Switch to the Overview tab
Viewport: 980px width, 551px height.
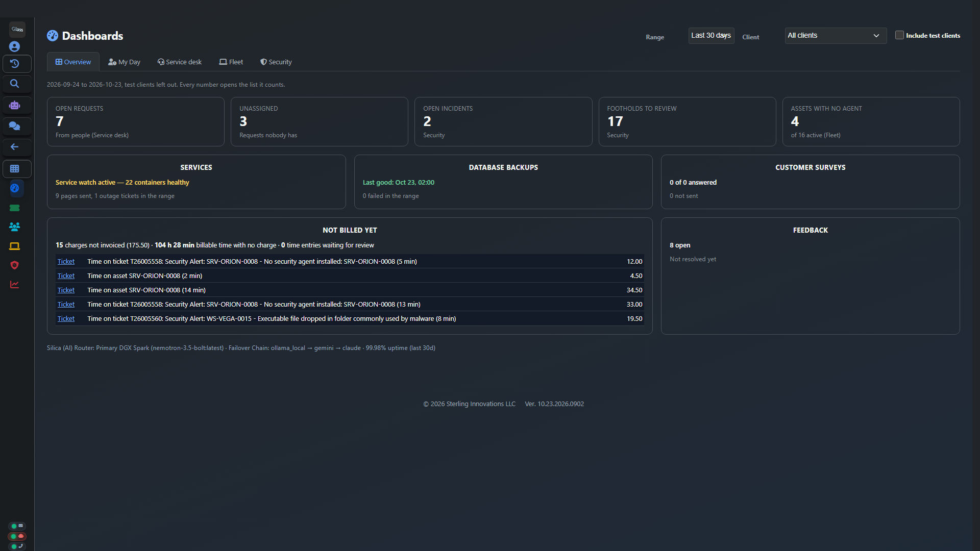[x=73, y=62]
